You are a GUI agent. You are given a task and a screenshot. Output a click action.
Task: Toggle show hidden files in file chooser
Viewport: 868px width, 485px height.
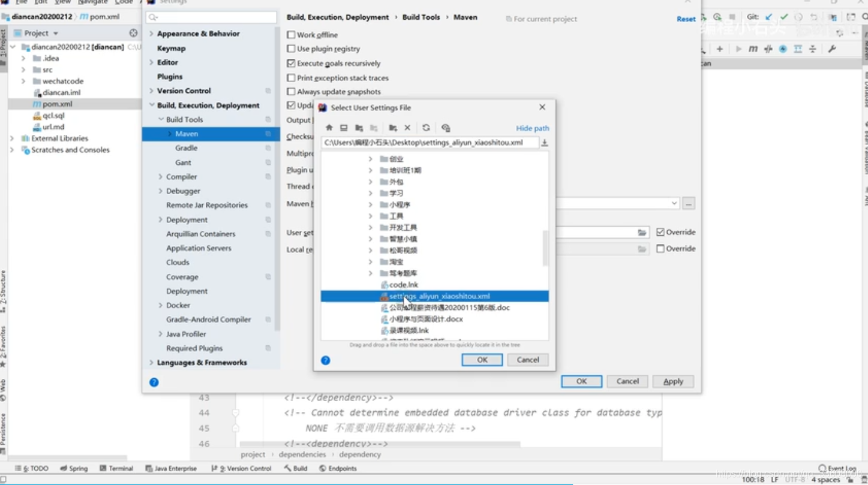(445, 128)
